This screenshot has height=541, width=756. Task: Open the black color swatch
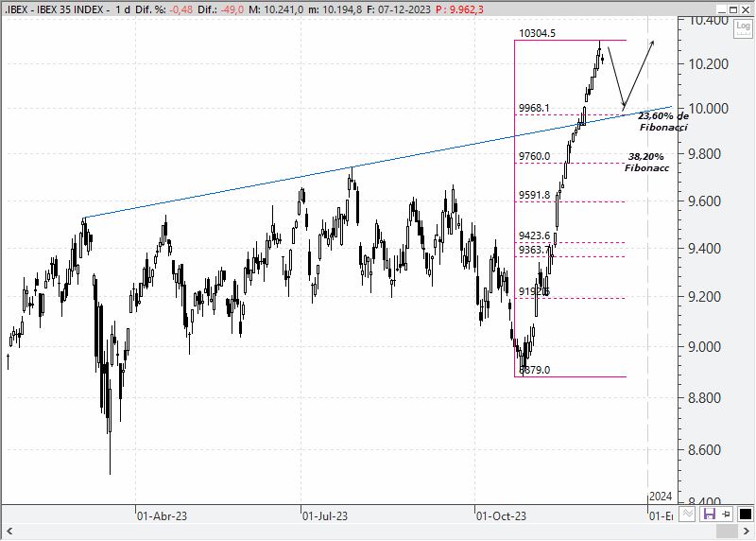[x=745, y=515]
